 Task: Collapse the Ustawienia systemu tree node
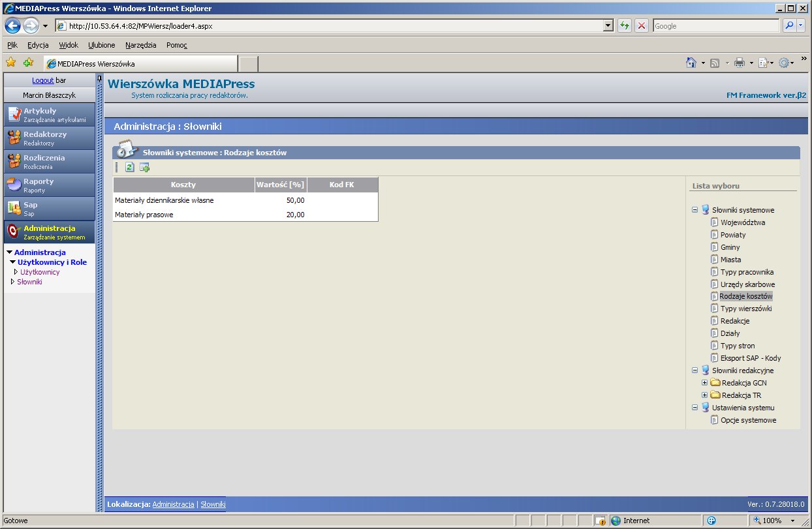click(x=695, y=408)
